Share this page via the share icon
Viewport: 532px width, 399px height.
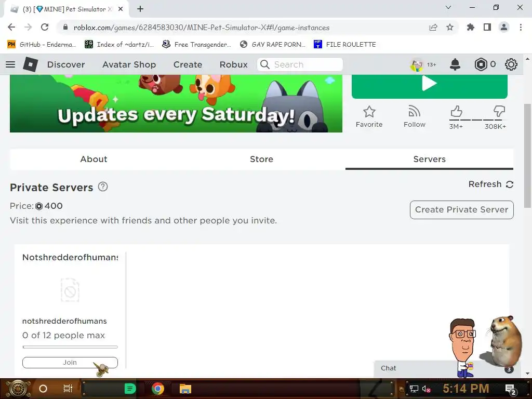[x=433, y=27]
